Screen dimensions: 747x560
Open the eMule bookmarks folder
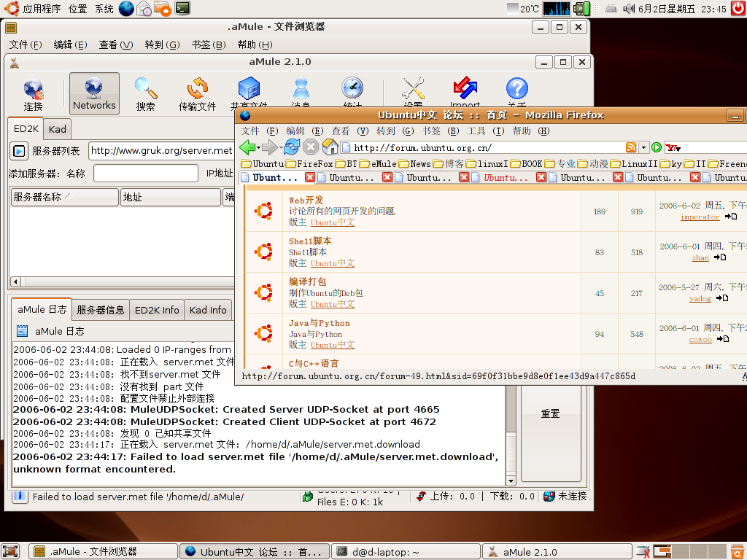click(x=378, y=164)
